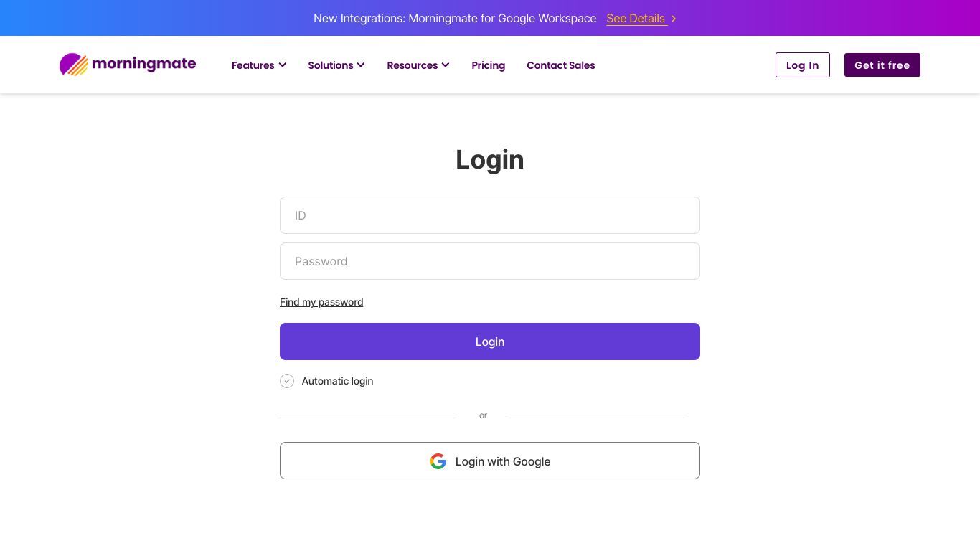
Task: Click the morningmate logo icon
Action: (x=74, y=65)
